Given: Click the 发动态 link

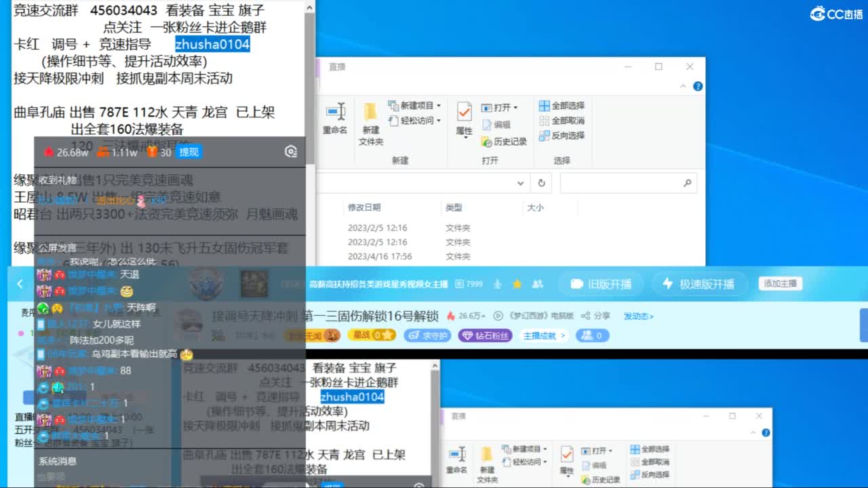Looking at the screenshot, I should [x=638, y=316].
